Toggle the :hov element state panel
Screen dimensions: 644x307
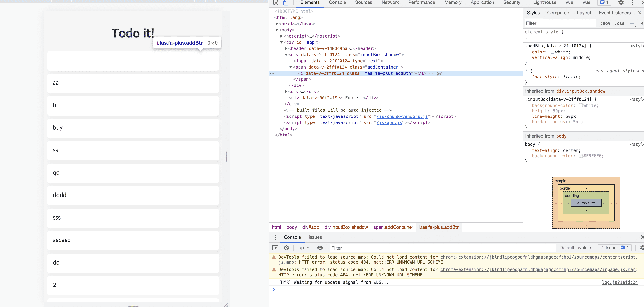pos(605,23)
